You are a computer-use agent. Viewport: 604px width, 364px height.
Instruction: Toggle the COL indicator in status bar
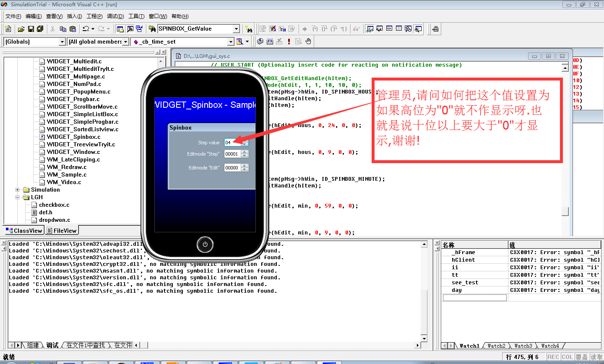click(x=567, y=357)
